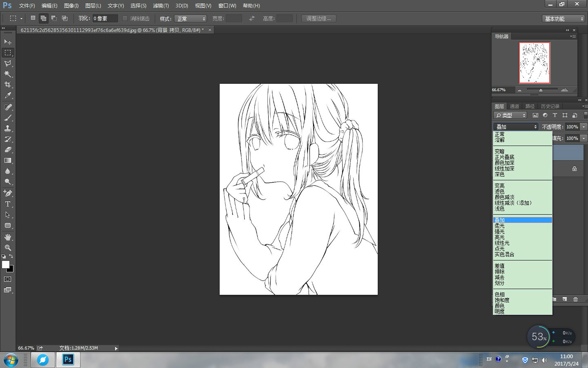The image size is (588, 368).
Task: Select the Horizontal Type tool
Action: coord(8,204)
